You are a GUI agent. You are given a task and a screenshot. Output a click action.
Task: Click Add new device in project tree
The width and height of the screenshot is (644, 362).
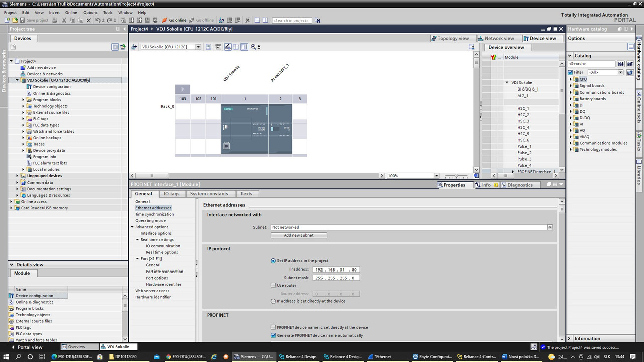pyautogui.click(x=41, y=68)
